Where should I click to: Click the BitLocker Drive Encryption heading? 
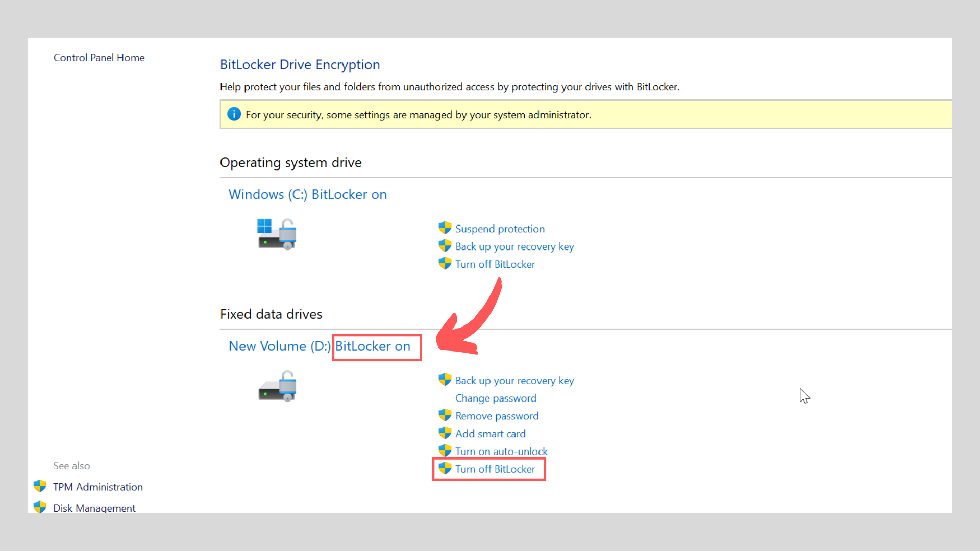point(300,65)
